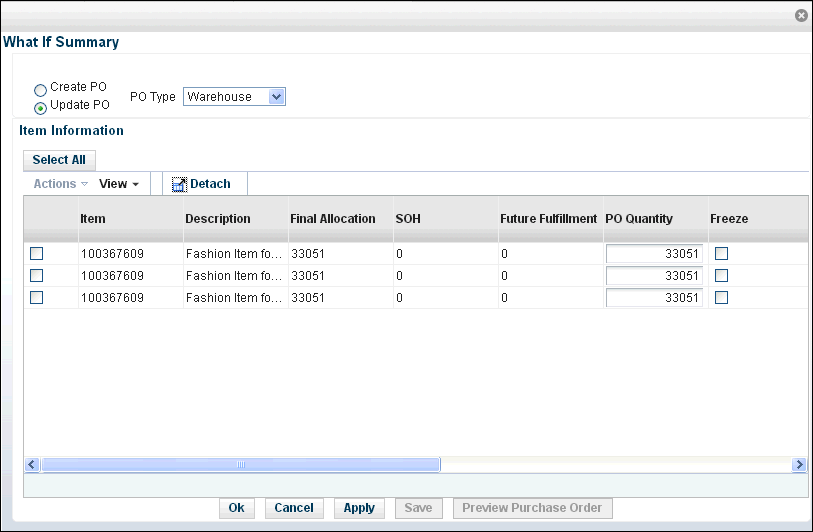The image size is (813, 532).
Task: Click the Preview Purchase Order button
Action: [532, 508]
